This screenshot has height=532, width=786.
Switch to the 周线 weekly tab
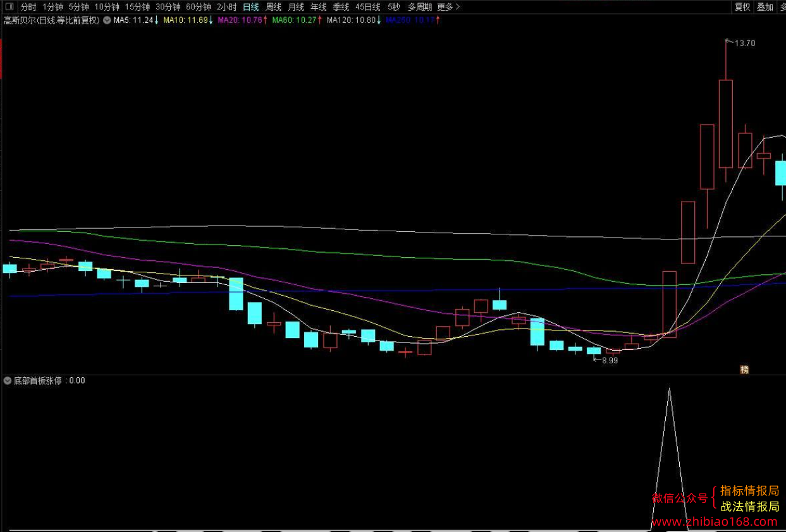point(273,7)
